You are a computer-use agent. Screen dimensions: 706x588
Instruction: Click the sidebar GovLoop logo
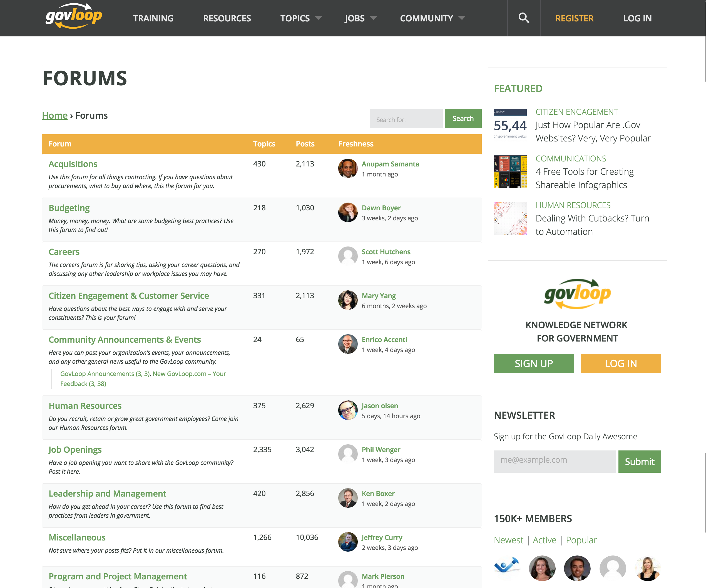pos(577,294)
